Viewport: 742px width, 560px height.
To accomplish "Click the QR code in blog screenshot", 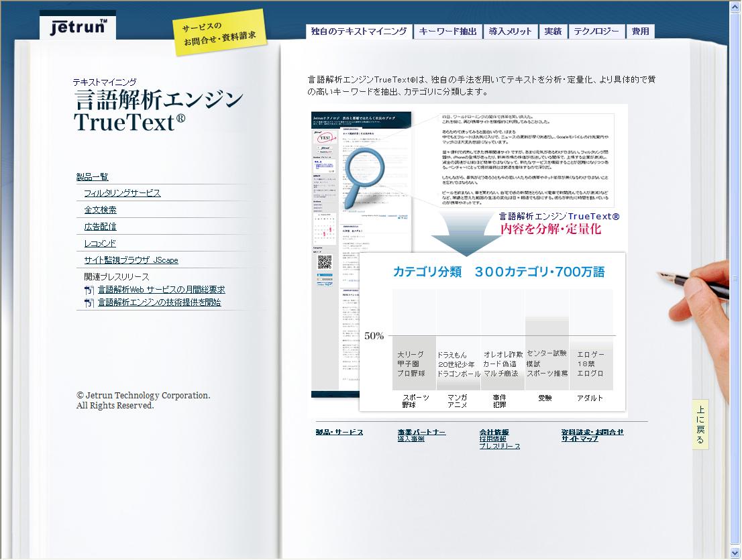I will 325,262.
